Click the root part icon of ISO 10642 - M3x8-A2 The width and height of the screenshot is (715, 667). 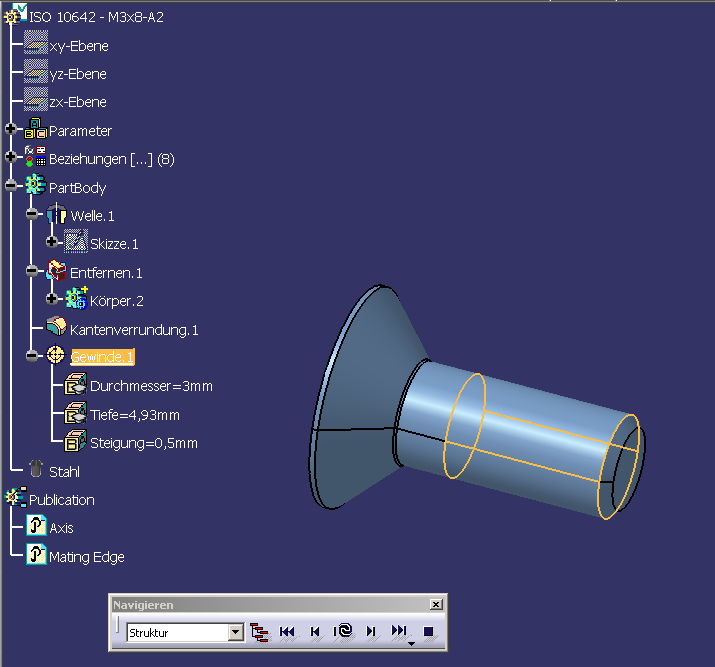tap(16, 15)
